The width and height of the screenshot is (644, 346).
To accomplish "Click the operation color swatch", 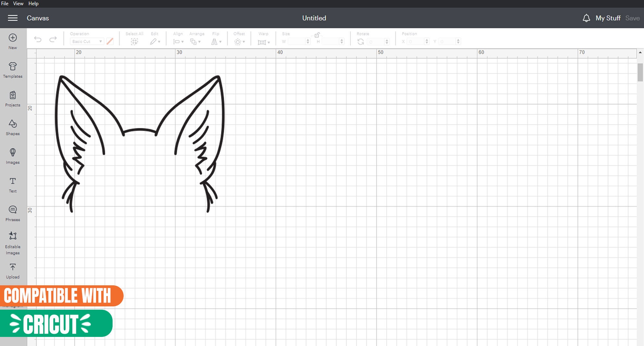I will 110,41.
